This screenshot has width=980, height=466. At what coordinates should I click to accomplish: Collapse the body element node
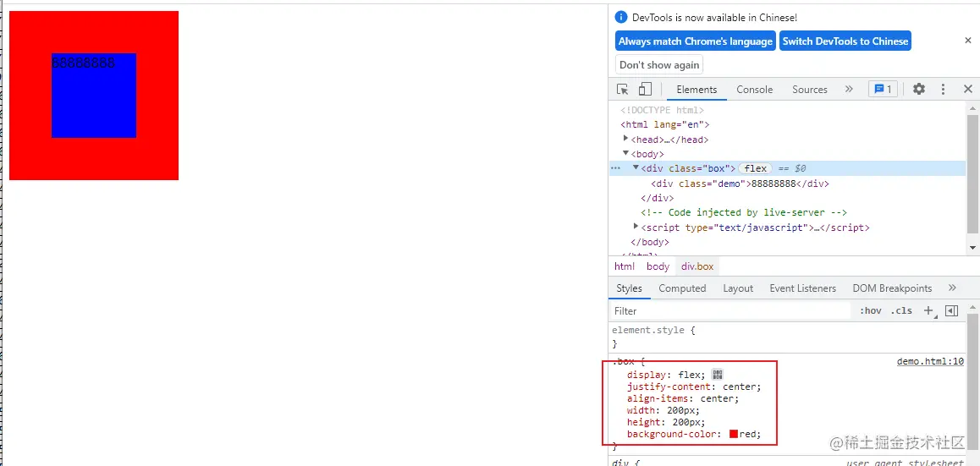click(x=626, y=153)
